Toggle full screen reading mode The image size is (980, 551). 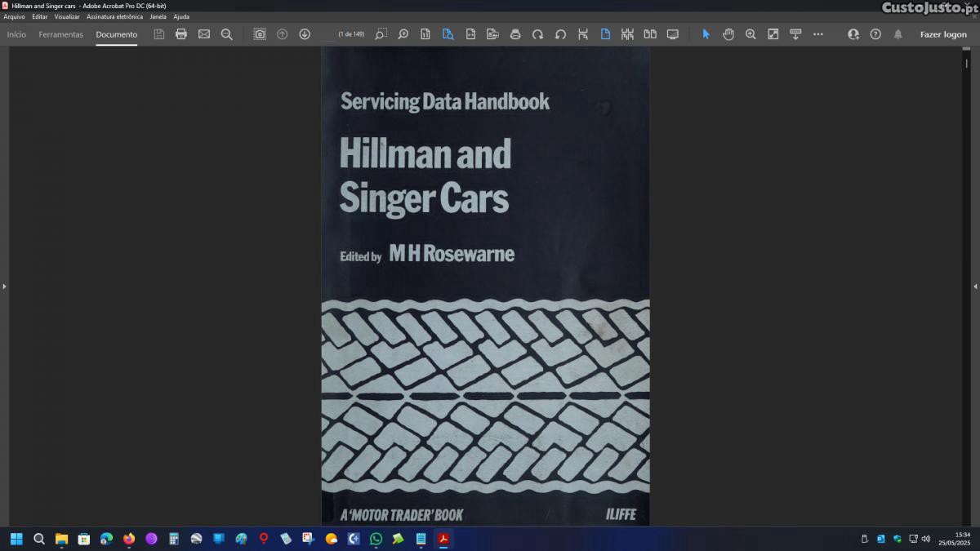tap(673, 34)
